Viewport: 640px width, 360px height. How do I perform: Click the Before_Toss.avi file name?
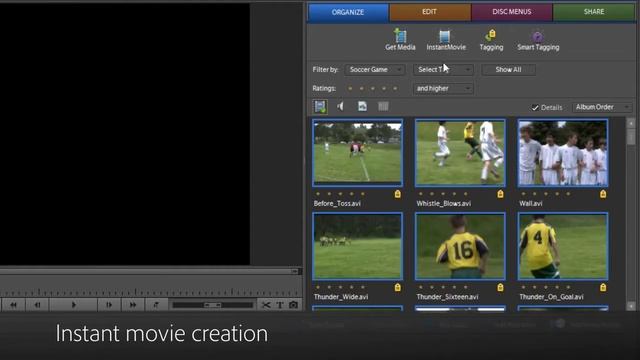click(x=337, y=204)
